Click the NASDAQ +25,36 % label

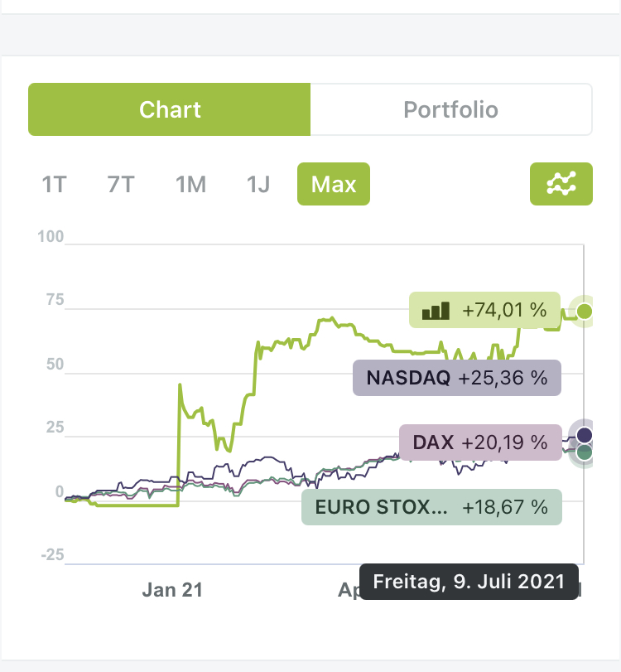point(457,378)
